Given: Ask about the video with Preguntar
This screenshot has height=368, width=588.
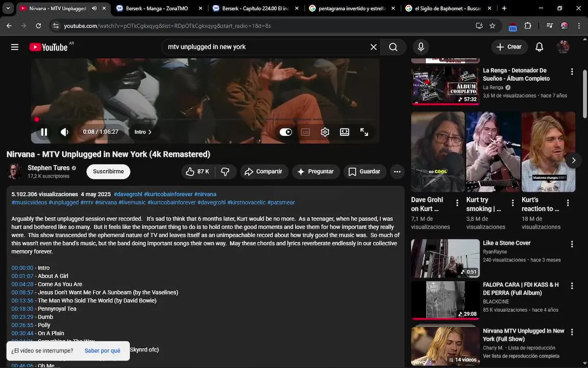Looking at the screenshot, I should [316, 172].
